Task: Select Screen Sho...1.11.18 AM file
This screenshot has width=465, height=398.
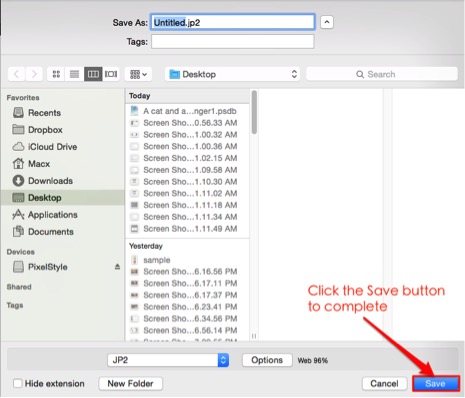Action: coord(187,205)
